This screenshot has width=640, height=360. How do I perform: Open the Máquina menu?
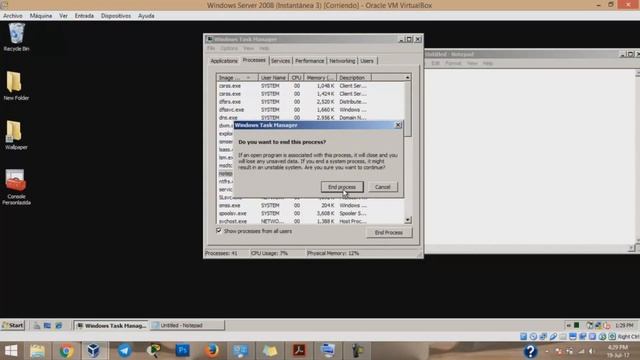point(41,16)
